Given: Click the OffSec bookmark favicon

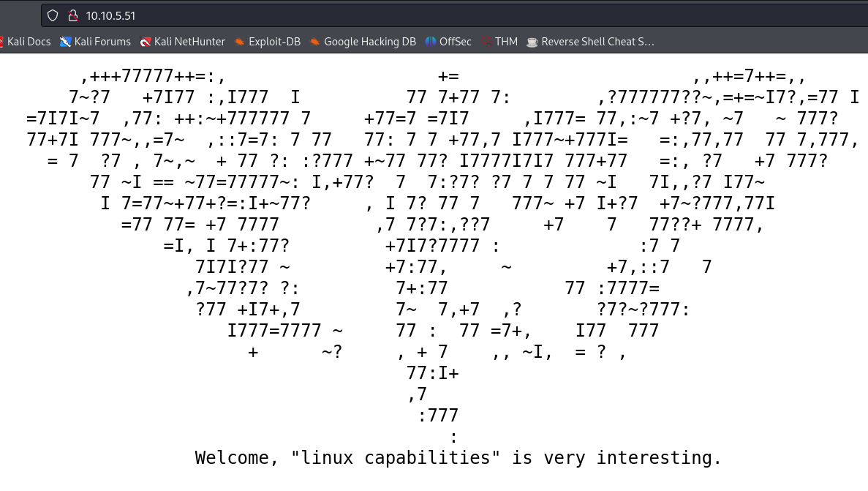Looking at the screenshot, I should coord(431,42).
